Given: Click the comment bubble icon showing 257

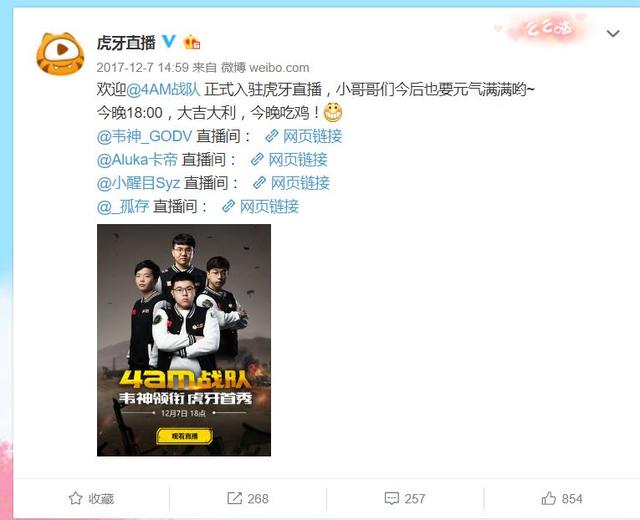Looking at the screenshot, I should pyautogui.click(x=392, y=498).
